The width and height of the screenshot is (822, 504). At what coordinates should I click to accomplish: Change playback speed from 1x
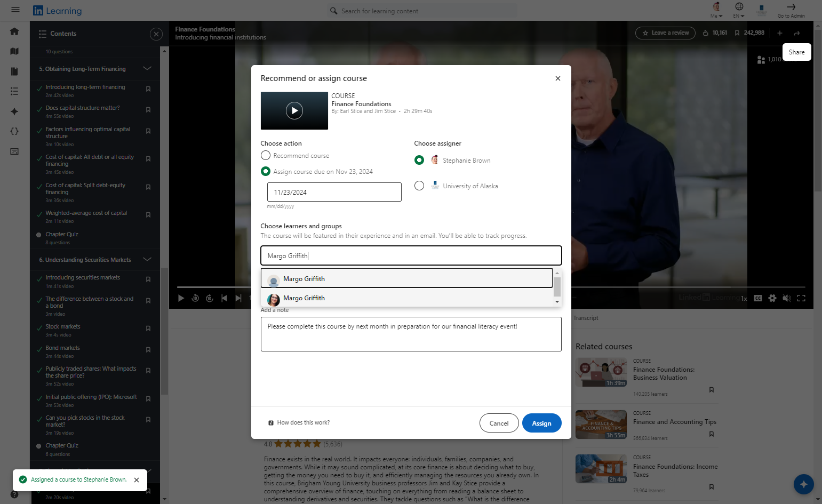pyautogui.click(x=744, y=299)
